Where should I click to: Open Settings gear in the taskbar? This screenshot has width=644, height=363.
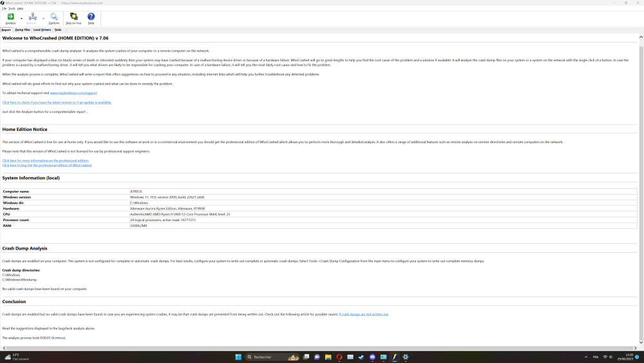pos(405,357)
